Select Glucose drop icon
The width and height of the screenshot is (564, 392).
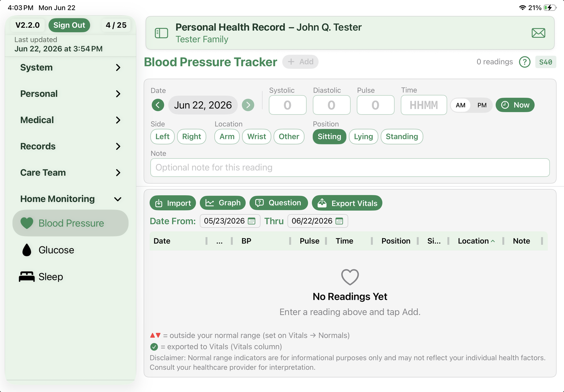tap(27, 250)
